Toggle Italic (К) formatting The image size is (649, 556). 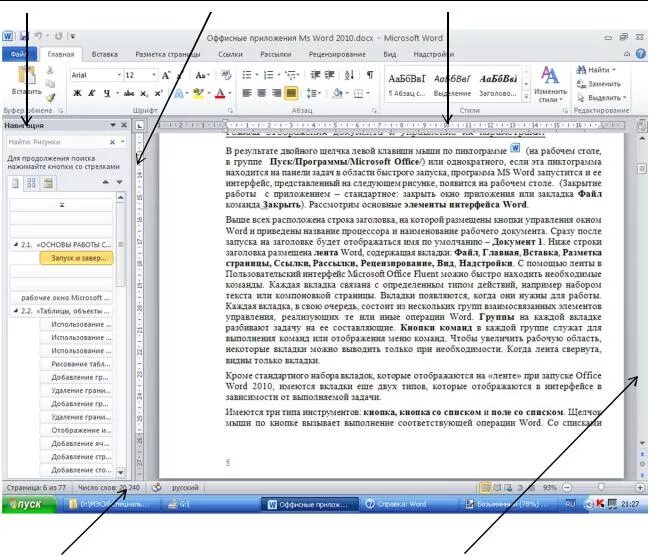coord(92,94)
